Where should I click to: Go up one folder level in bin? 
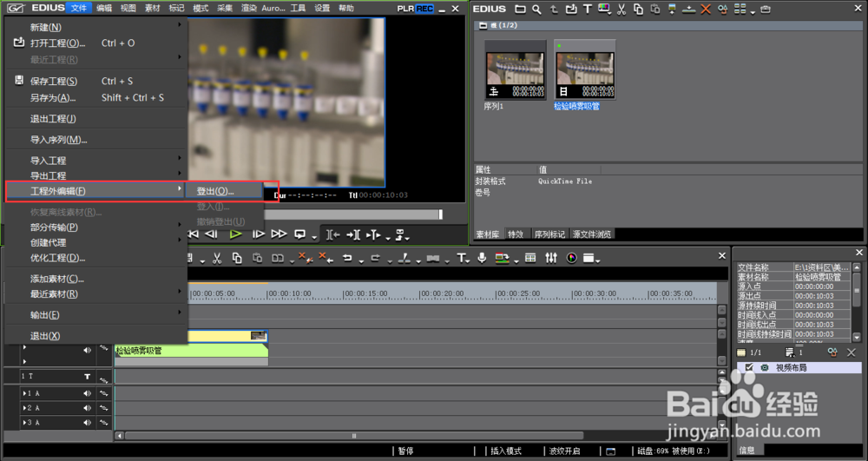(554, 9)
